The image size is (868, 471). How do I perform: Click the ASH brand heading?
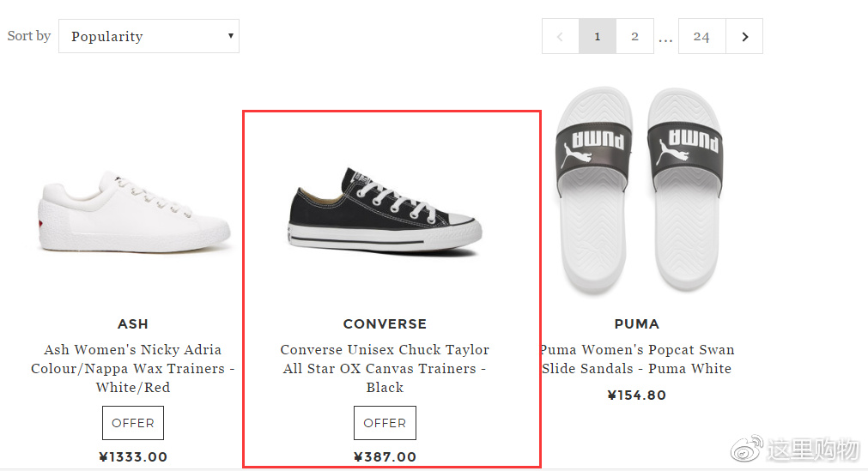pos(133,323)
